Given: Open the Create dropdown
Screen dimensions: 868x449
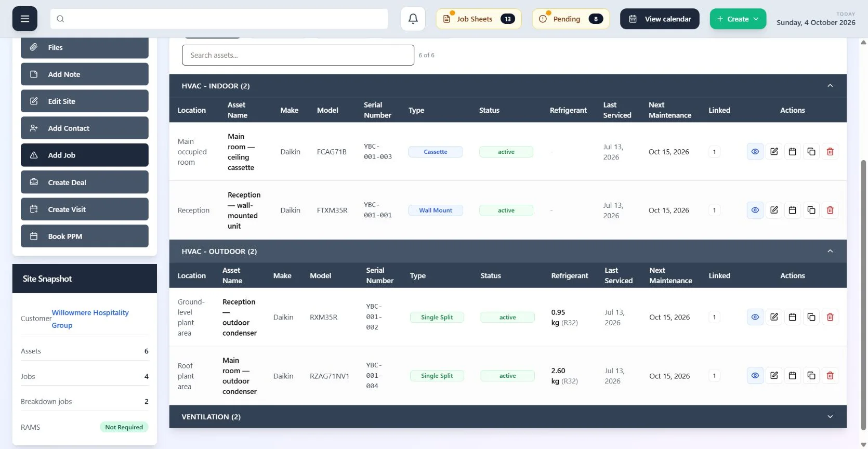Looking at the screenshot, I should click(738, 19).
